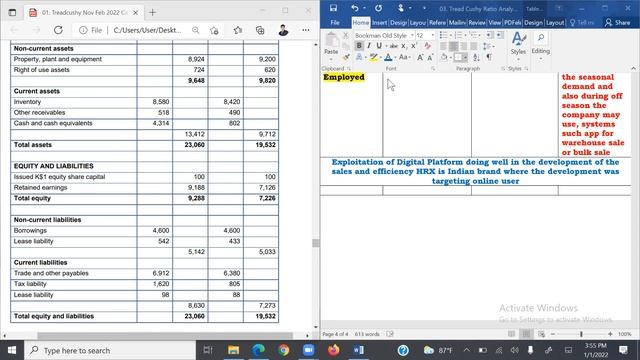Click the Paste button
Screen dimensions: 640x360
(x=331, y=43)
